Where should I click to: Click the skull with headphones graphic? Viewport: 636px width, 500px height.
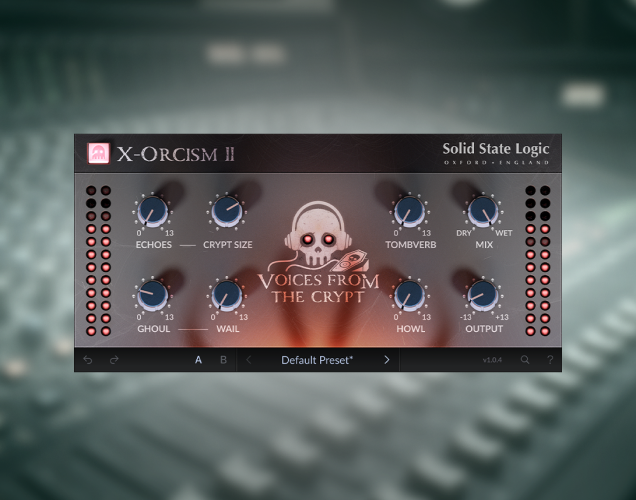coord(318,234)
